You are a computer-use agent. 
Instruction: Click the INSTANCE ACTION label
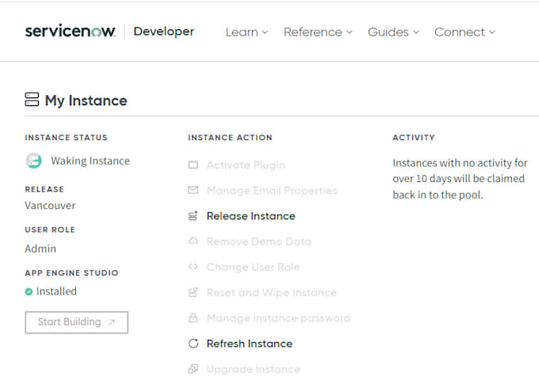point(230,138)
